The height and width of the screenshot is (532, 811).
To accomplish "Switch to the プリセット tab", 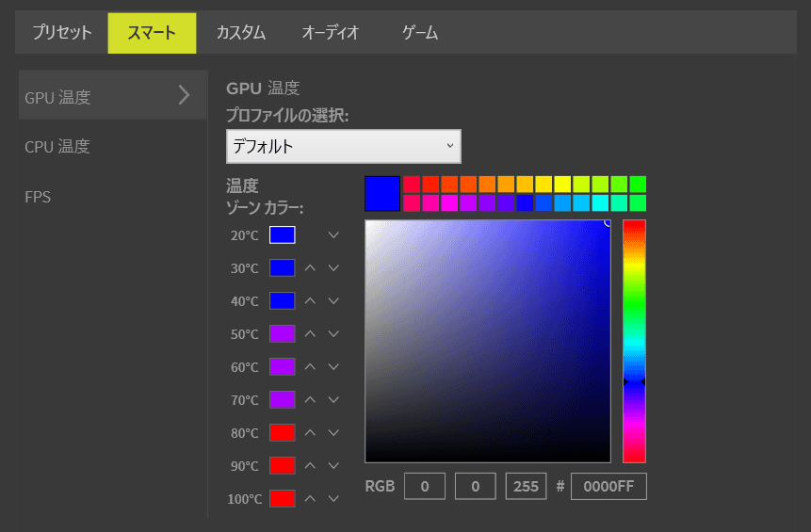I will click(61, 33).
